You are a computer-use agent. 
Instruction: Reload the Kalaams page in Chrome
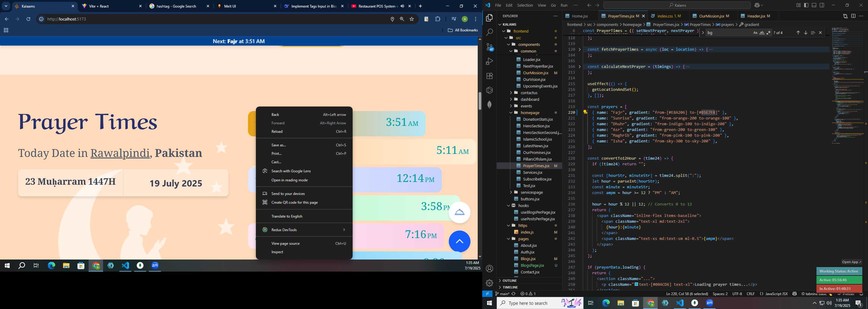(x=28, y=19)
